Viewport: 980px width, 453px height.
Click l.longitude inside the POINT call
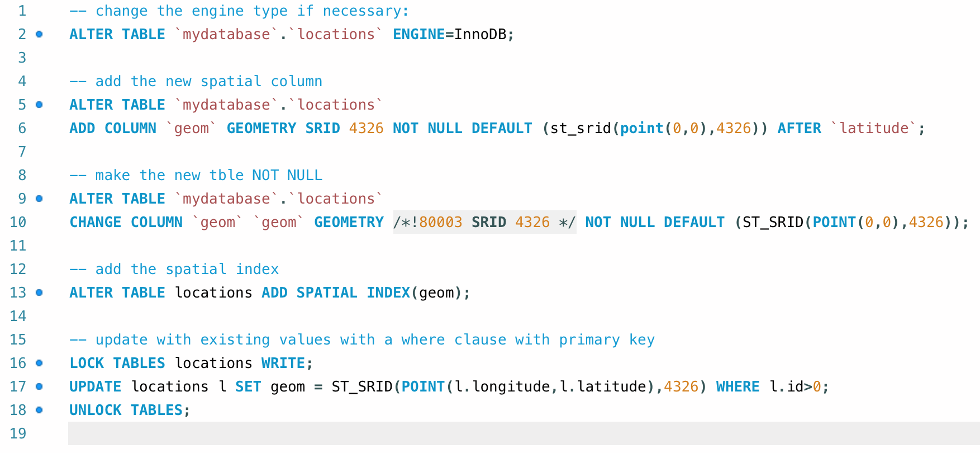(x=502, y=386)
